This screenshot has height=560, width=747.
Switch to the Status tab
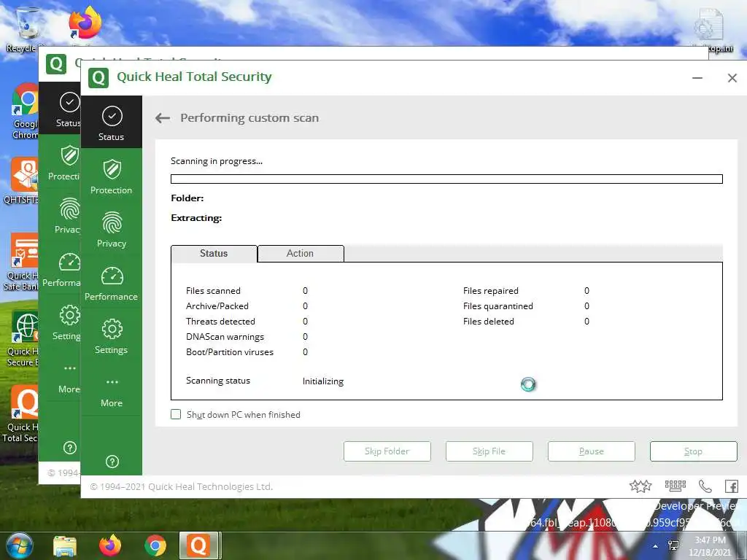[x=214, y=253]
